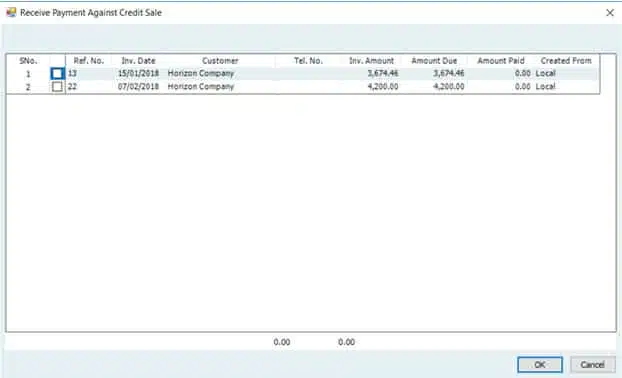Click Local in row 1
The width and height of the screenshot is (622, 378).
545,73
